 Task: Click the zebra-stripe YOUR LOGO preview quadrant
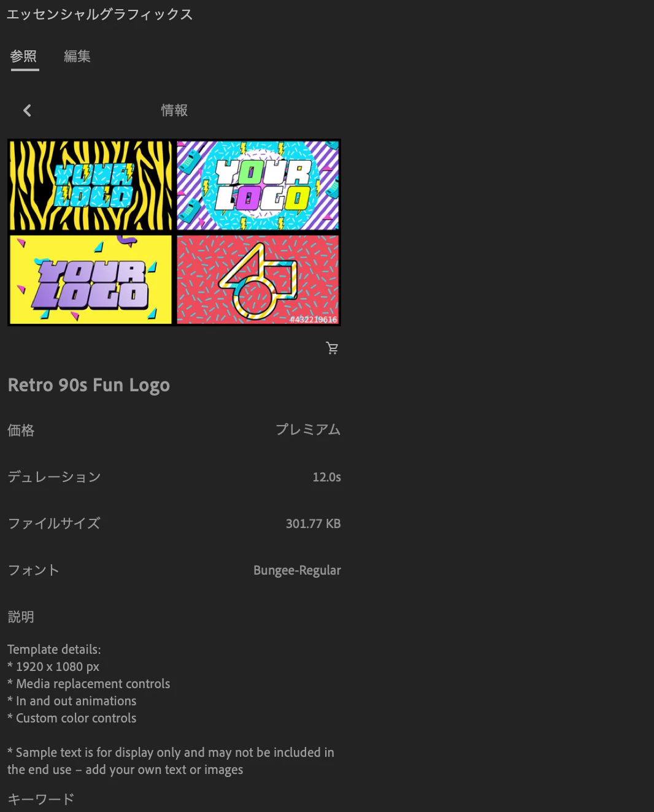point(91,186)
